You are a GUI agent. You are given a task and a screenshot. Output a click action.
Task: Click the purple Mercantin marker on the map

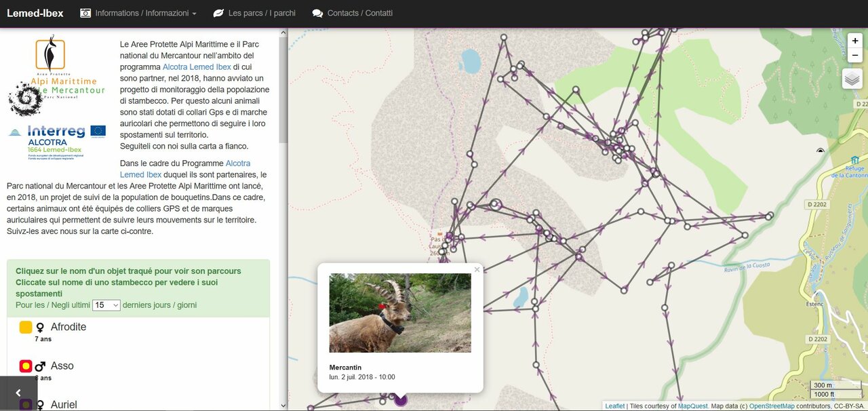click(x=400, y=399)
